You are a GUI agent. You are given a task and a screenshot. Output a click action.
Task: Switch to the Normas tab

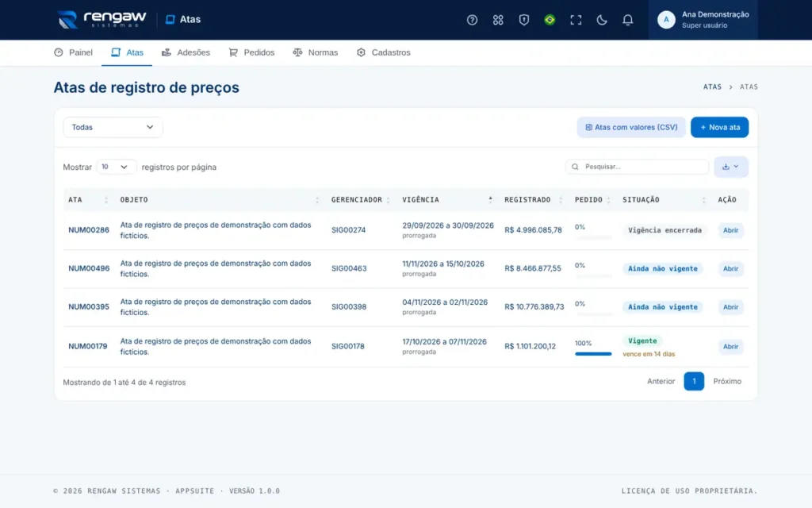[x=316, y=52]
